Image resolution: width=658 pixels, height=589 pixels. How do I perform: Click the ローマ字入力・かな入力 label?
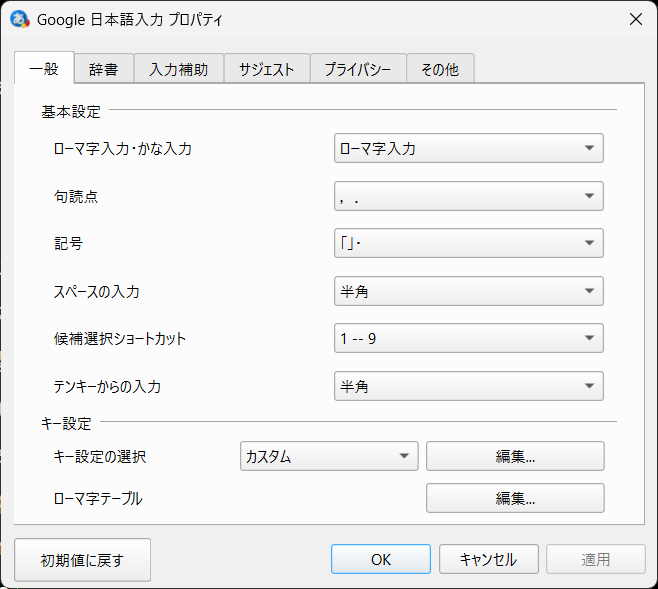pos(123,149)
